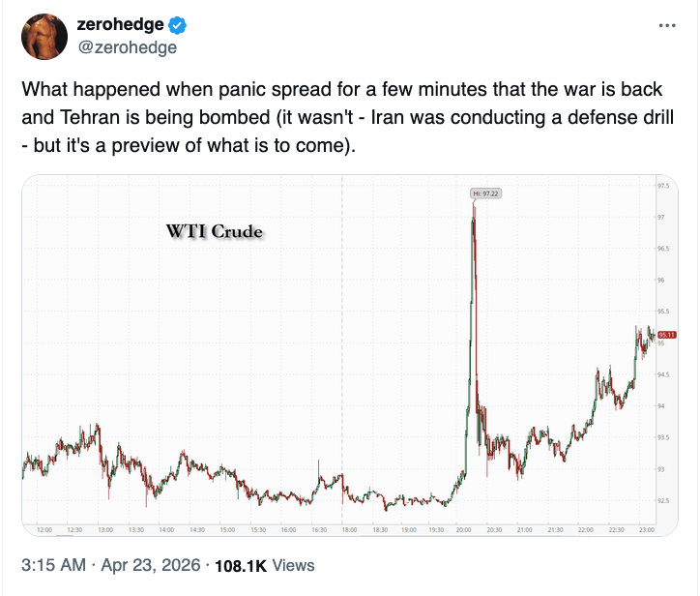Select the 20:00 time axis label

click(464, 530)
